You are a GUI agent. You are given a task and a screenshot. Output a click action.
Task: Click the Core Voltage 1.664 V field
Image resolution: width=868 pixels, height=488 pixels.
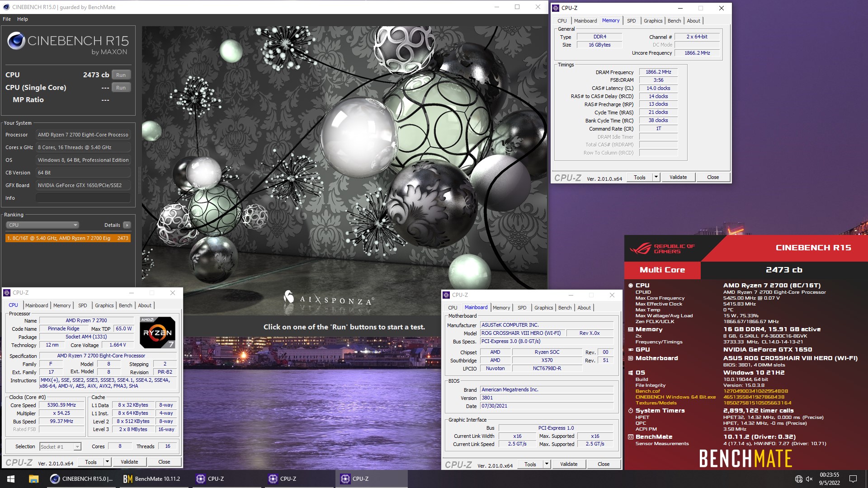118,345
